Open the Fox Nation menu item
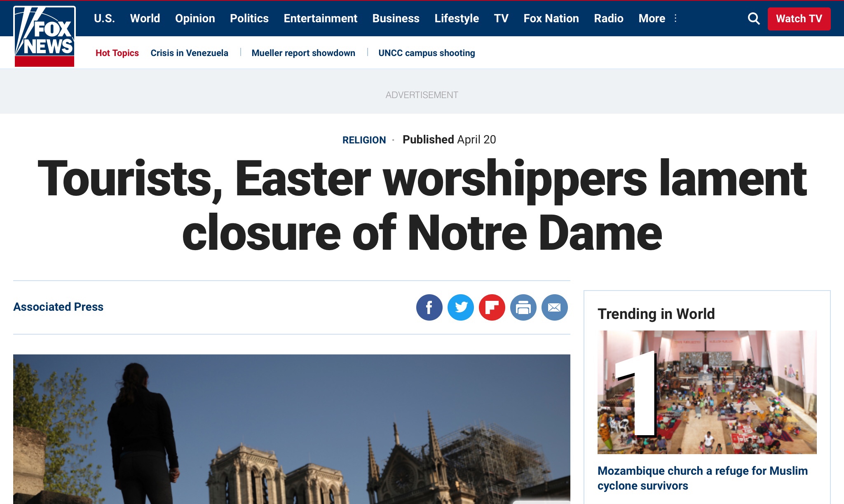Screen dimensions: 844x504 pyautogui.click(x=551, y=19)
